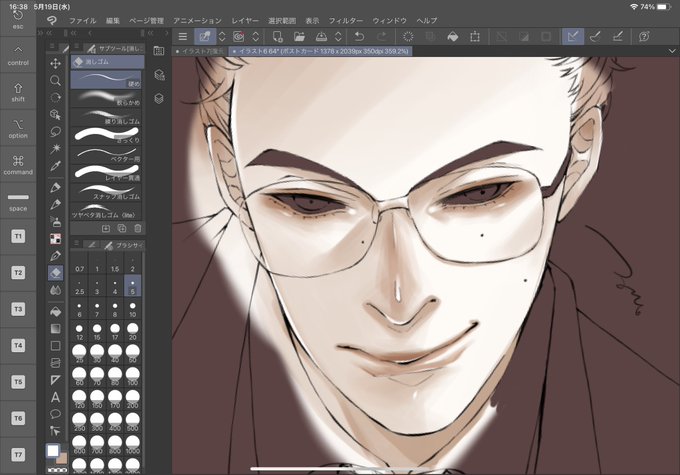The height and width of the screenshot is (475, 680).
Task: Select the Correct line tool
Action: pos(55,431)
